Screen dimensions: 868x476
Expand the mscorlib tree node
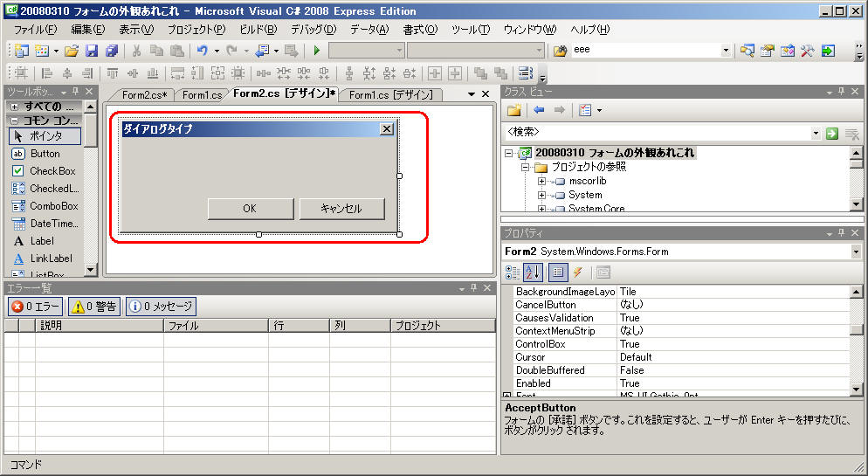tap(541, 181)
